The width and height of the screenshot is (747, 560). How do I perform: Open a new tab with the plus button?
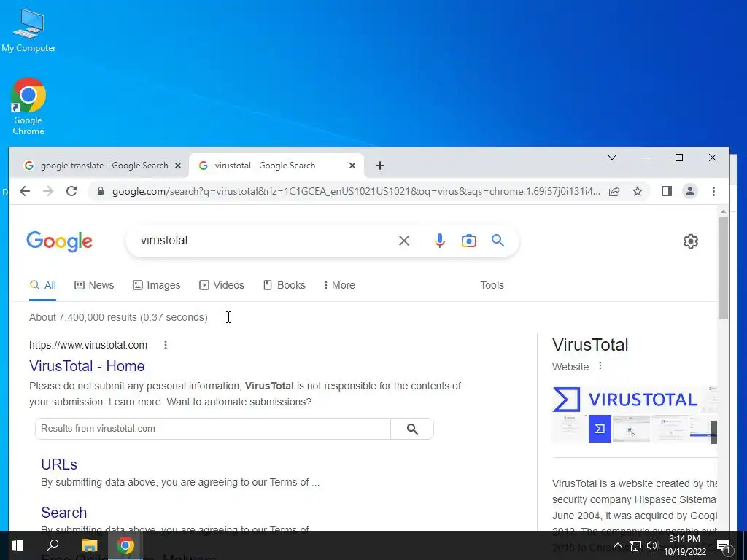[379, 166]
